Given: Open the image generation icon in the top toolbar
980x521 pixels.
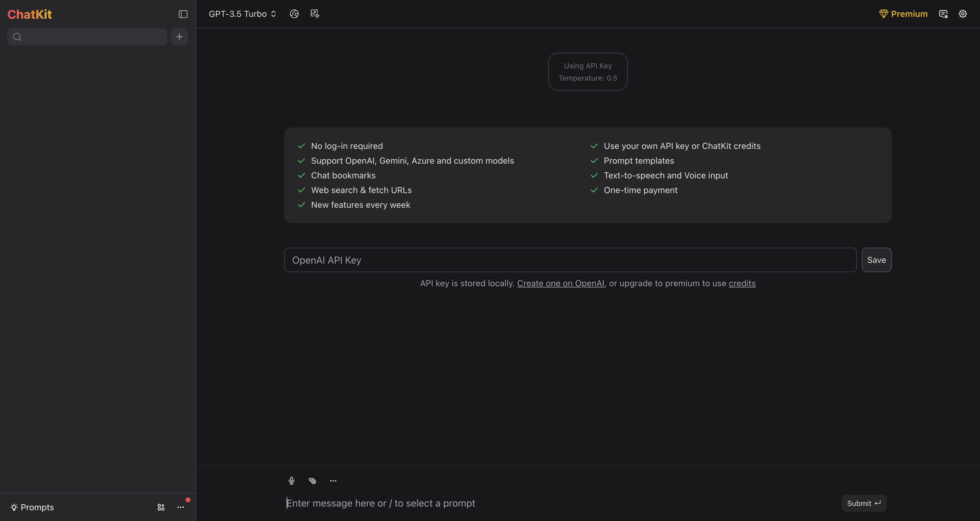Looking at the screenshot, I should click(x=315, y=14).
